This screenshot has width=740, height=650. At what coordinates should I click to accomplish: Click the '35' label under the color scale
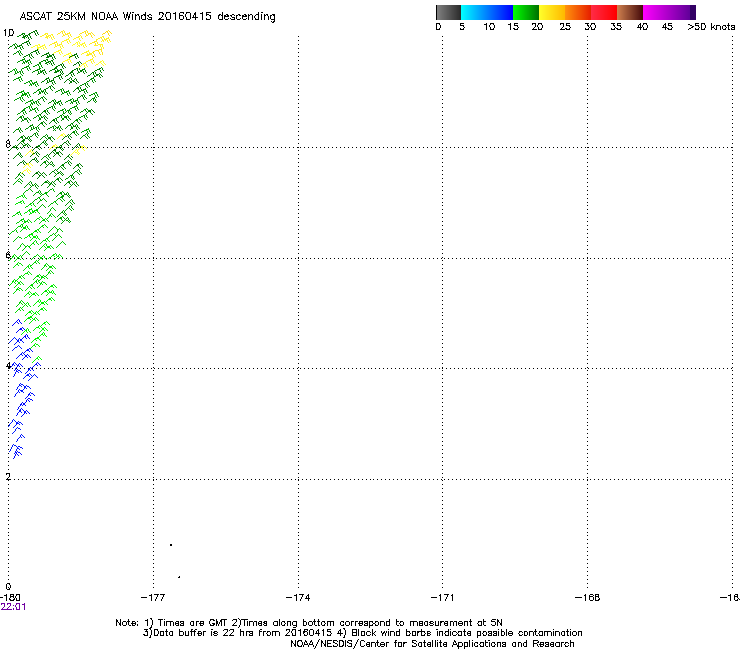[x=616, y=27]
